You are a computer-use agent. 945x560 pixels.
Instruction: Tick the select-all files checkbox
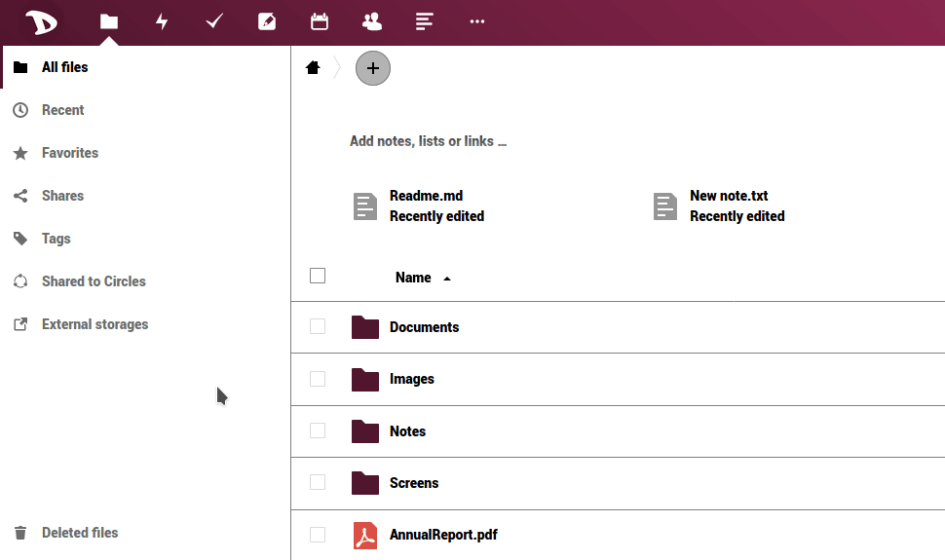(x=318, y=276)
